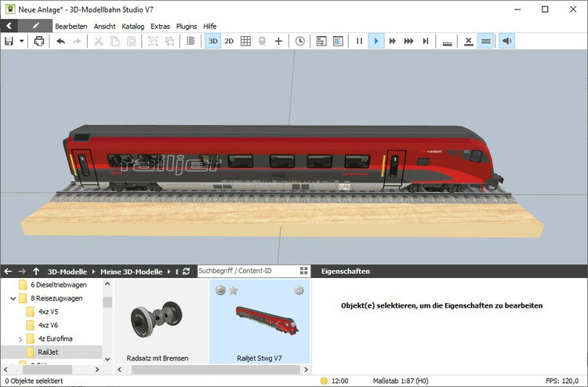Open the Katalog menu
Image resolution: width=588 pixels, height=387 pixels.
pyautogui.click(x=132, y=26)
